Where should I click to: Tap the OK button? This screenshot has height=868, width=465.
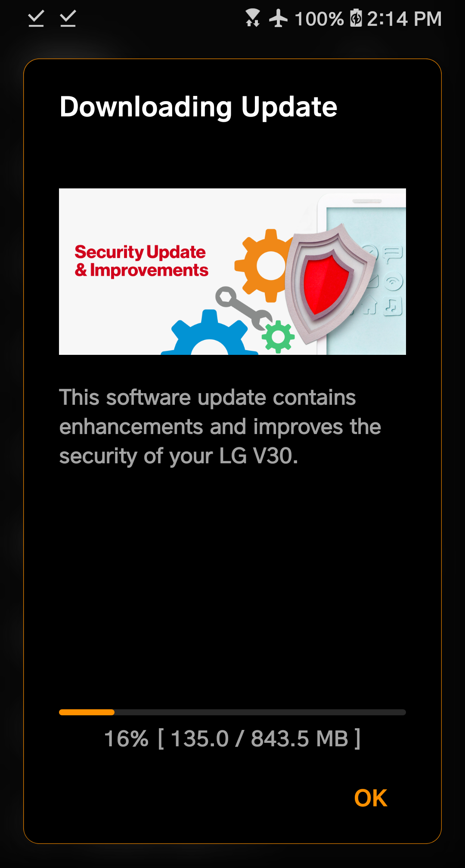pyautogui.click(x=370, y=798)
